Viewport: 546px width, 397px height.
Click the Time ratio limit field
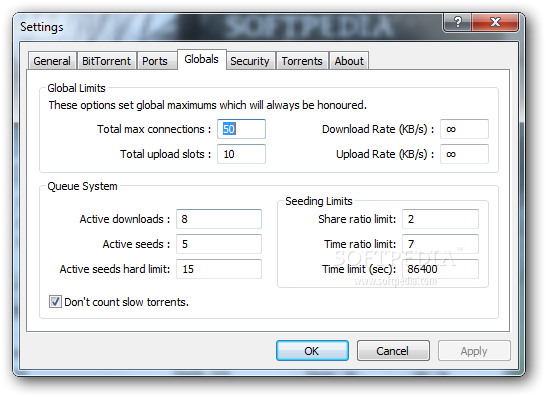click(x=440, y=244)
